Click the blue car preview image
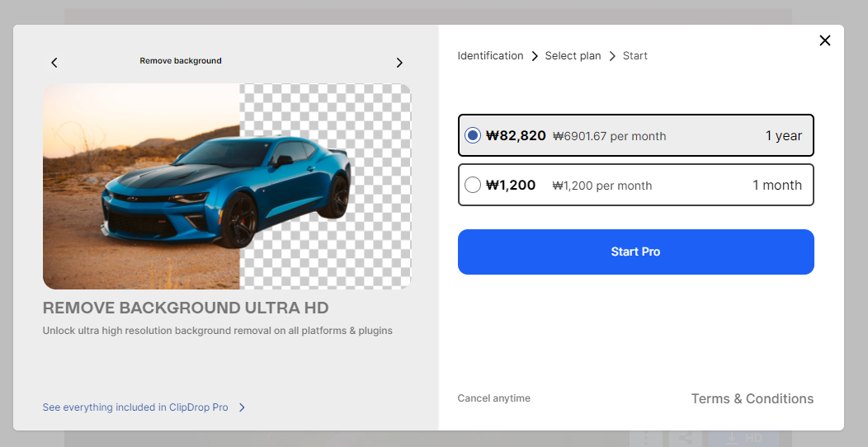This screenshot has height=447, width=868. [x=227, y=186]
